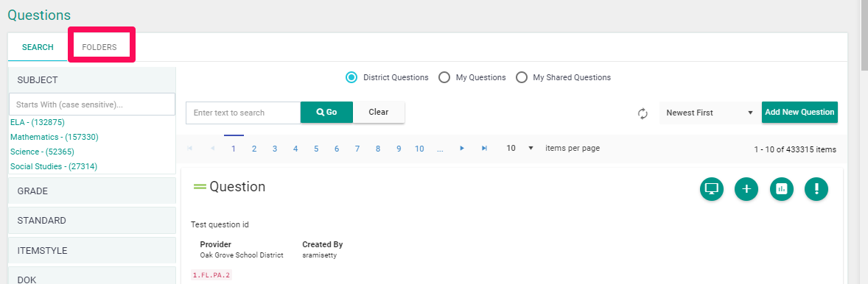Open the Newest First sort dropdown
Viewport: 868px width, 284px height.
pos(710,113)
